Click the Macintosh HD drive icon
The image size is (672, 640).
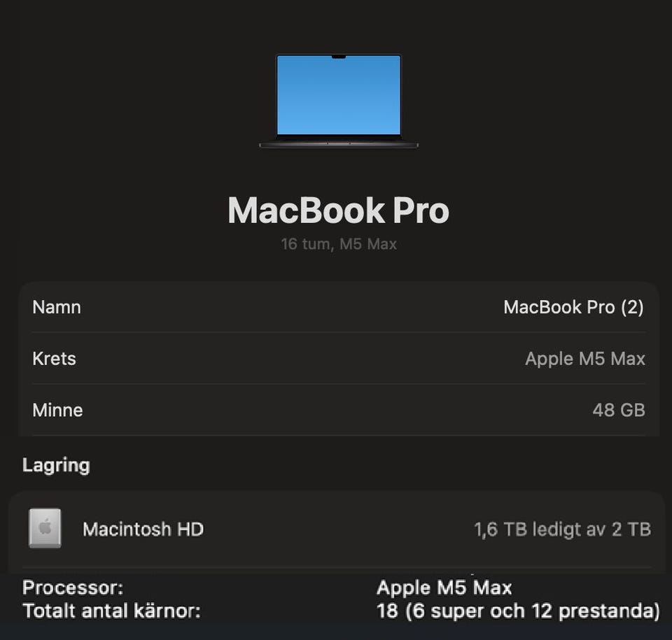tap(45, 528)
